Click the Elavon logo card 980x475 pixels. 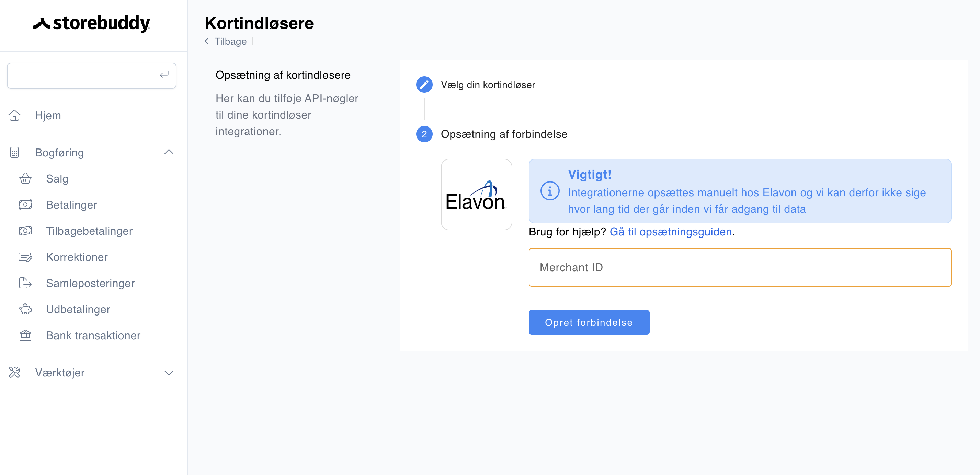click(x=476, y=194)
